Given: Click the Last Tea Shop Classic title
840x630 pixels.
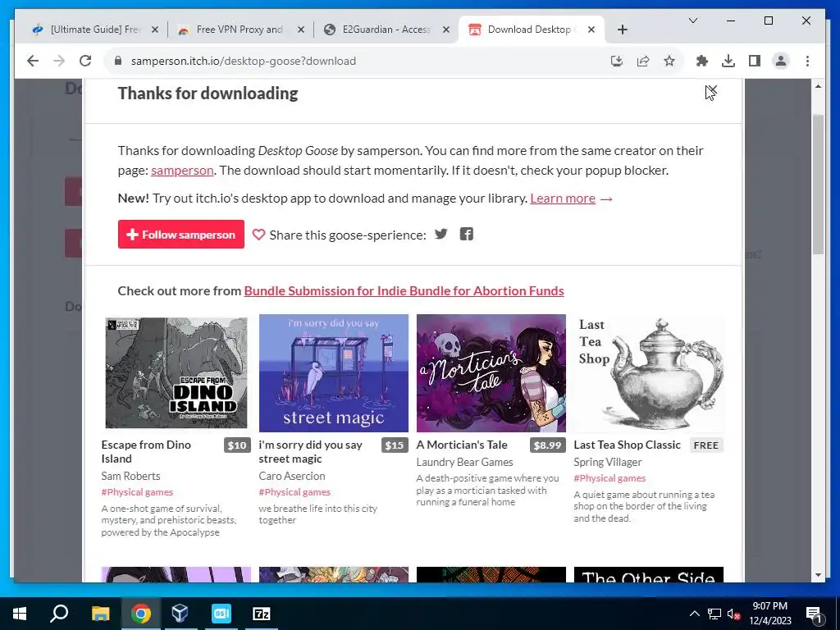Looking at the screenshot, I should pyautogui.click(x=627, y=445).
